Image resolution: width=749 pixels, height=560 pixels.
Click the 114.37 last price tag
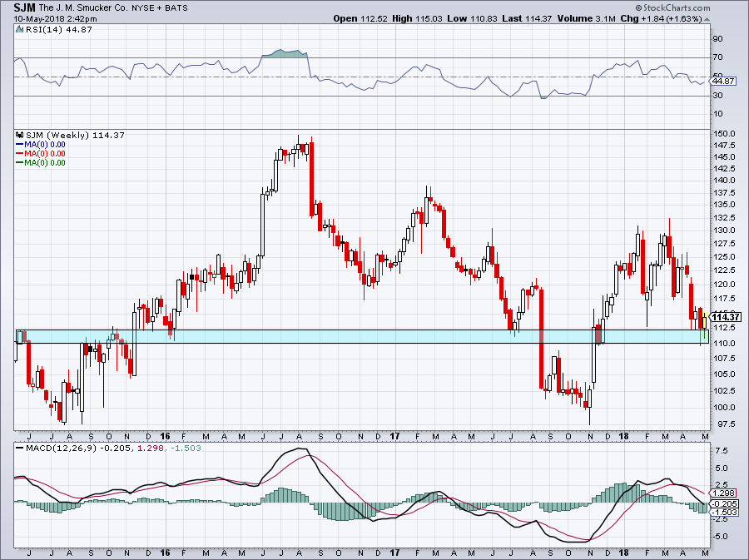point(727,317)
